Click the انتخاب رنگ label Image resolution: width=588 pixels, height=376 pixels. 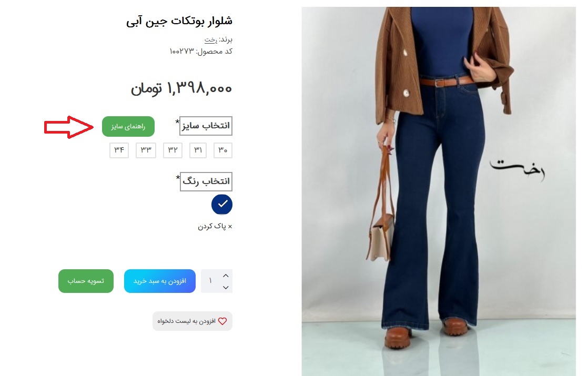tap(206, 181)
